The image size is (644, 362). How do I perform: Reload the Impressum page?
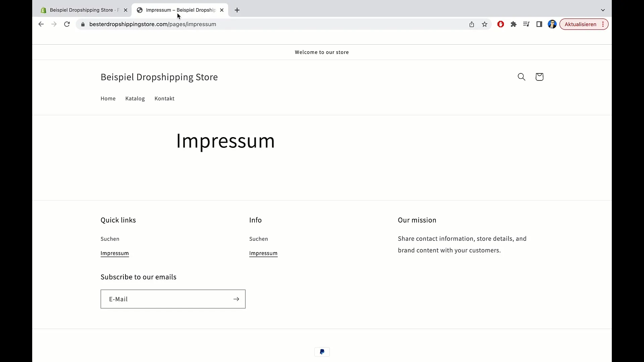click(67, 24)
